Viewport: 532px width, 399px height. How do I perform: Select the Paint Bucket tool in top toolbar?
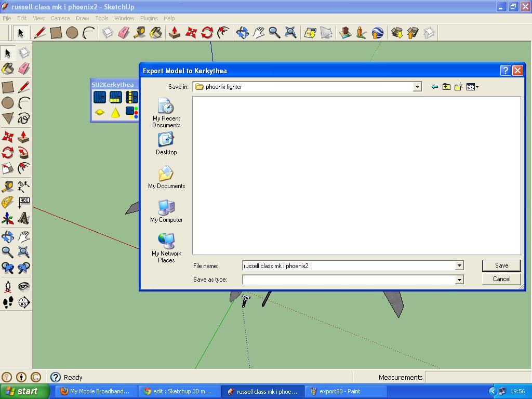pos(156,33)
